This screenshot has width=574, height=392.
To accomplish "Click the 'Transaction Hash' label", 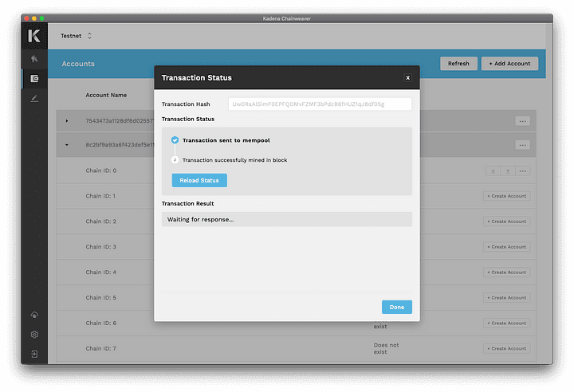I will click(x=186, y=104).
